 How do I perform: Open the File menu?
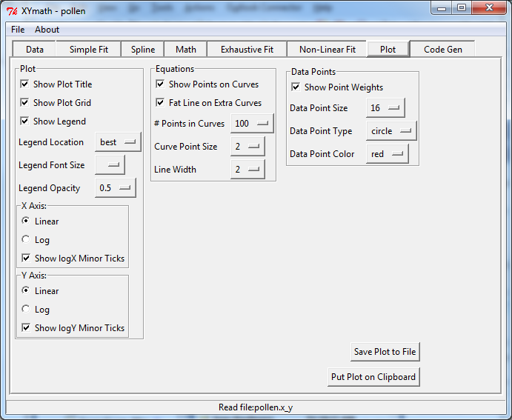tap(18, 30)
